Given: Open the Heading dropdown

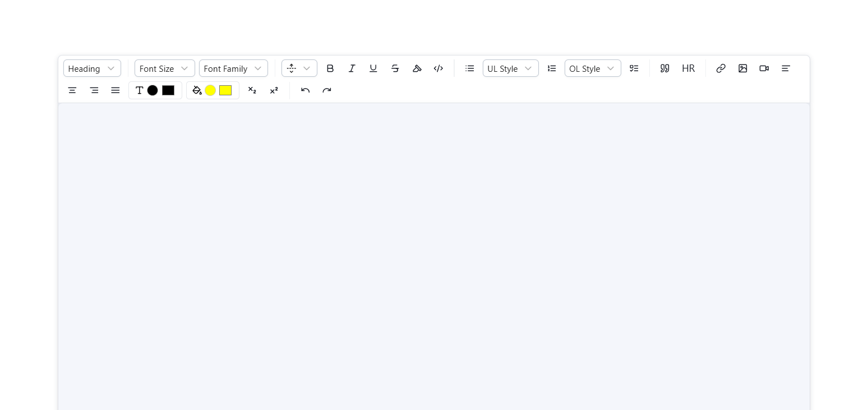Looking at the screenshot, I should point(91,68).
